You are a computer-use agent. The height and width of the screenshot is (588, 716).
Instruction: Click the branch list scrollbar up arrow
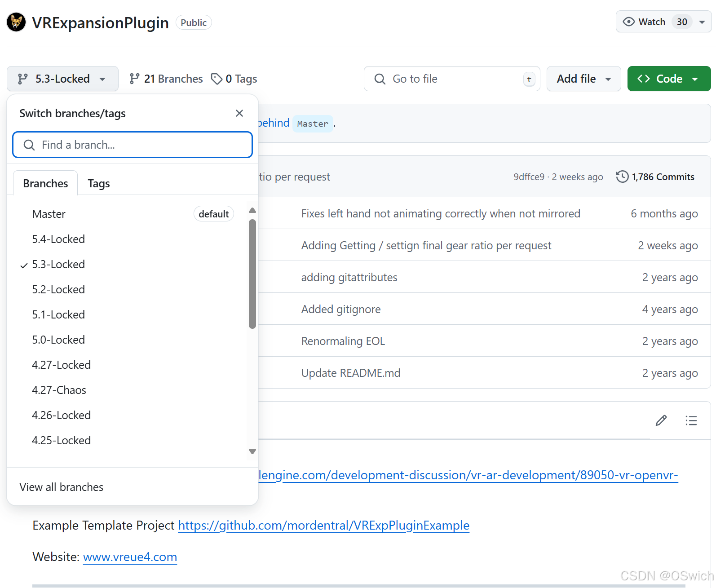(252, 210)
